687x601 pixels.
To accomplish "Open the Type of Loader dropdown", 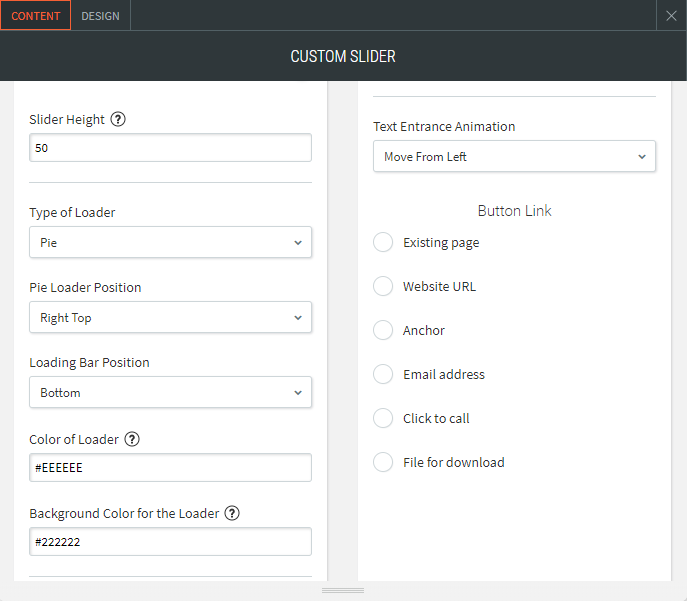I will coord(170,242).
